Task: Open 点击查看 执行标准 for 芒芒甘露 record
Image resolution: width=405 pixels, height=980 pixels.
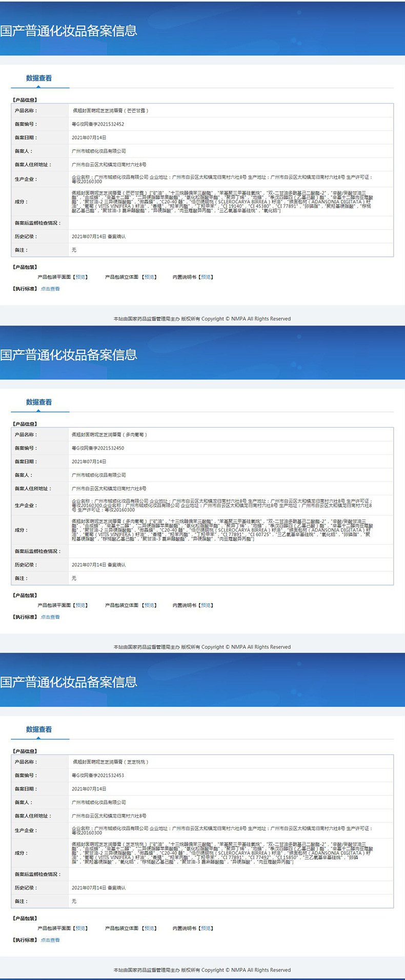Action: pyautogui.click(x=50, y=289)
